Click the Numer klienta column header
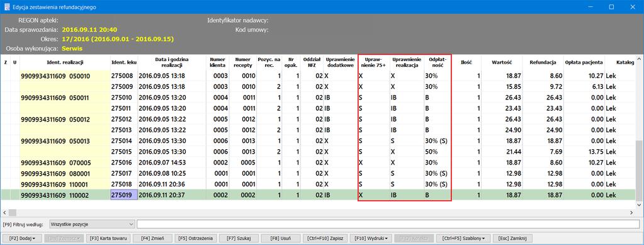The width and height of the screenshot is (644, 245). point(217,62)
